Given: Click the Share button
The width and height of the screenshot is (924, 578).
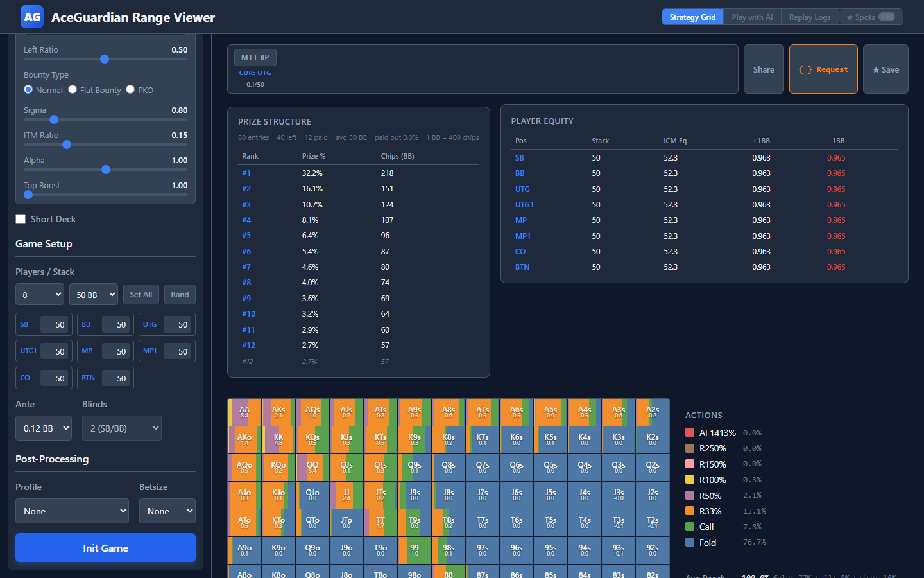Looking at the screenshot, I should (x=764, y=69).
